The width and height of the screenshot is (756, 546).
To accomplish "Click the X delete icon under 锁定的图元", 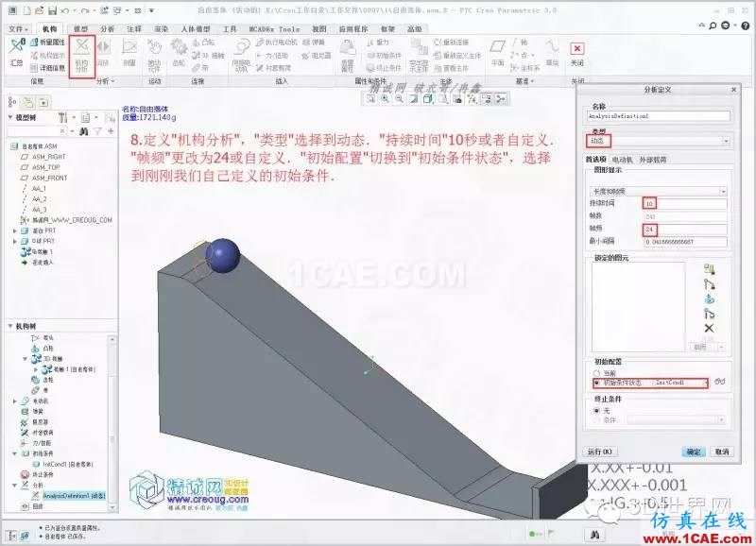I will [709, 329].
